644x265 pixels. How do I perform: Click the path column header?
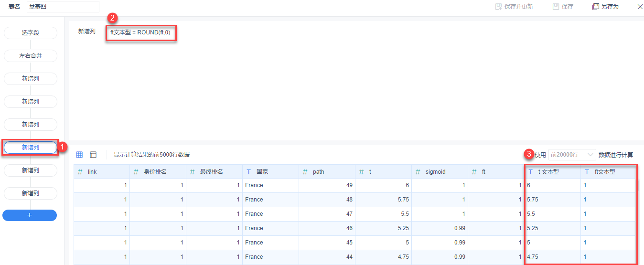(x=327, y=171)
